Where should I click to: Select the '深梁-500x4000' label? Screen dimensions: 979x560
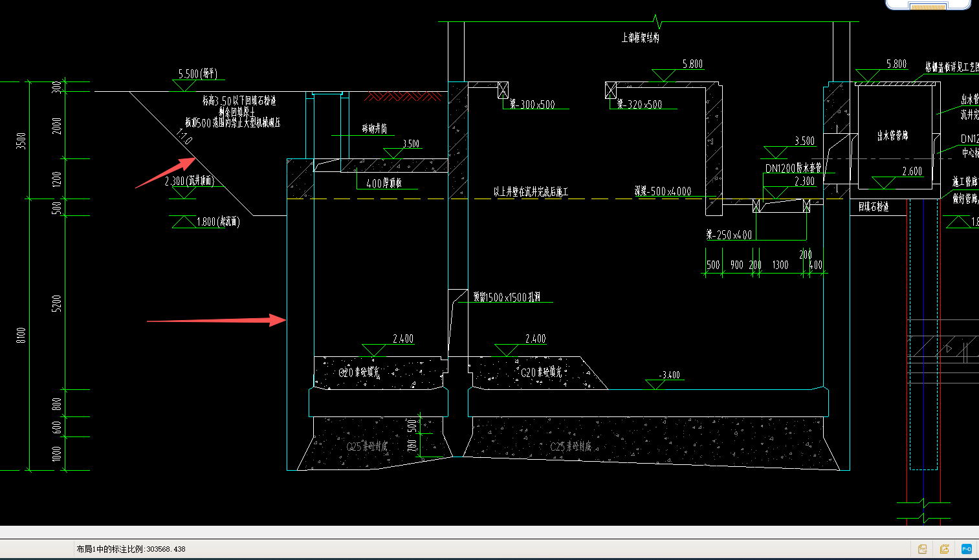click(x=663, y=191)
